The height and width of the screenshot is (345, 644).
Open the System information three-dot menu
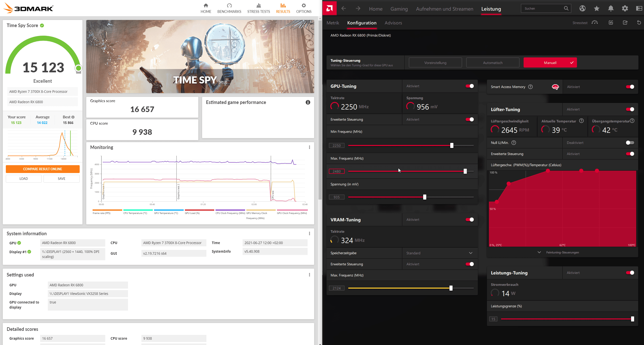(x=309, y=233)
